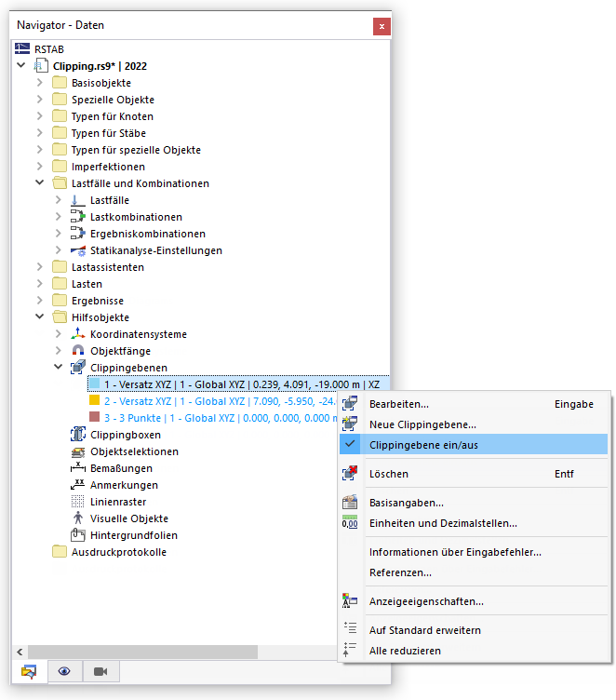Click the horizontal scrollbar of the navigator
Viewport: 616px width, 700px height.
[141, 652]
